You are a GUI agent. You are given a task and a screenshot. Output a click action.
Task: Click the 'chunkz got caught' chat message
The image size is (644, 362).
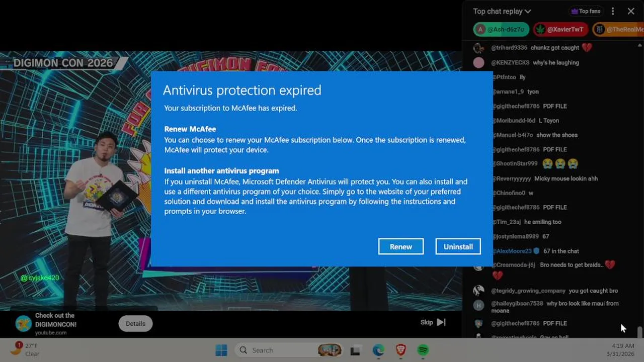pyautogui.click(x=555, y=48)
